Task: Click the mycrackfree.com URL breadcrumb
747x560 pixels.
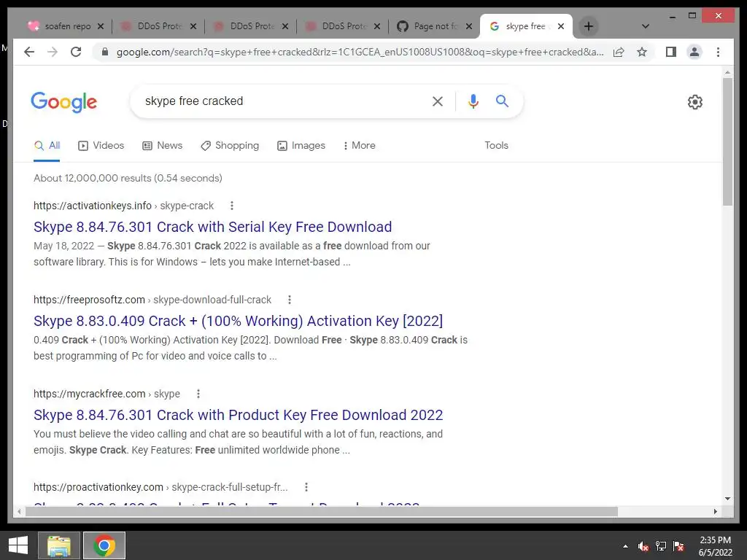Action: (107, 394)
